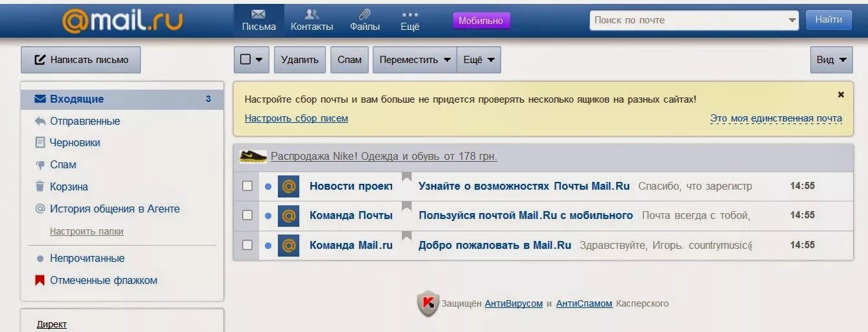Click sender avatar of Команда Почты message
Viewport: 868px width, 332px height.
pyautogui.click(x=288, y=216)
